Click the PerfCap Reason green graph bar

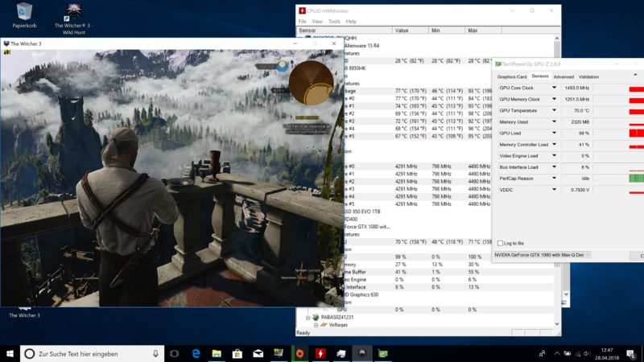click(637, 179)
